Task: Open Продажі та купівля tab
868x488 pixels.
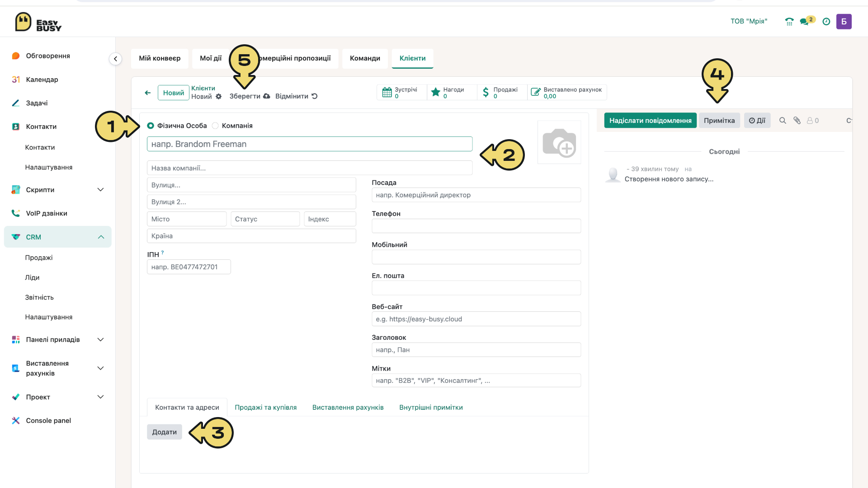Action: (x=266, y=408)
